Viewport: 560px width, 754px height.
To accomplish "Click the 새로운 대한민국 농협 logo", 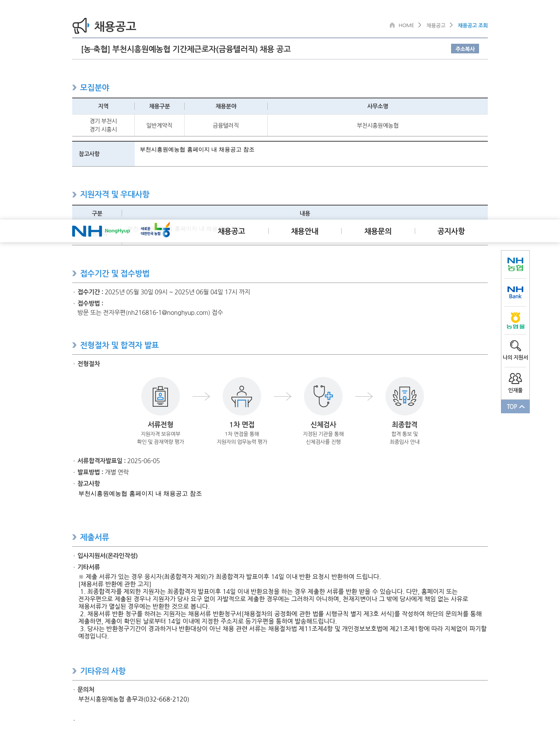I will tap(155, 230).
